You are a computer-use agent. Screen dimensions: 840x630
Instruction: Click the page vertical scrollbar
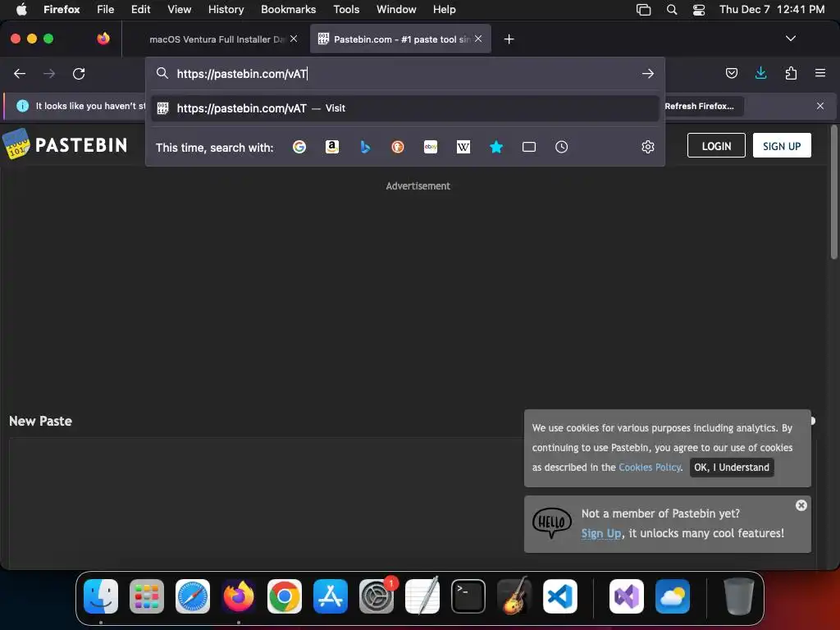[x=833, y=193]
